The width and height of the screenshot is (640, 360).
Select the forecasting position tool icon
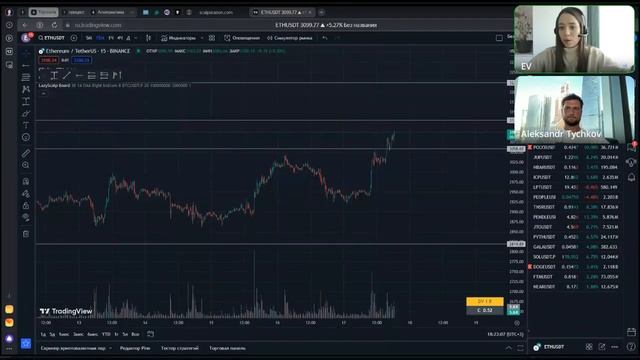pos(26,101)
